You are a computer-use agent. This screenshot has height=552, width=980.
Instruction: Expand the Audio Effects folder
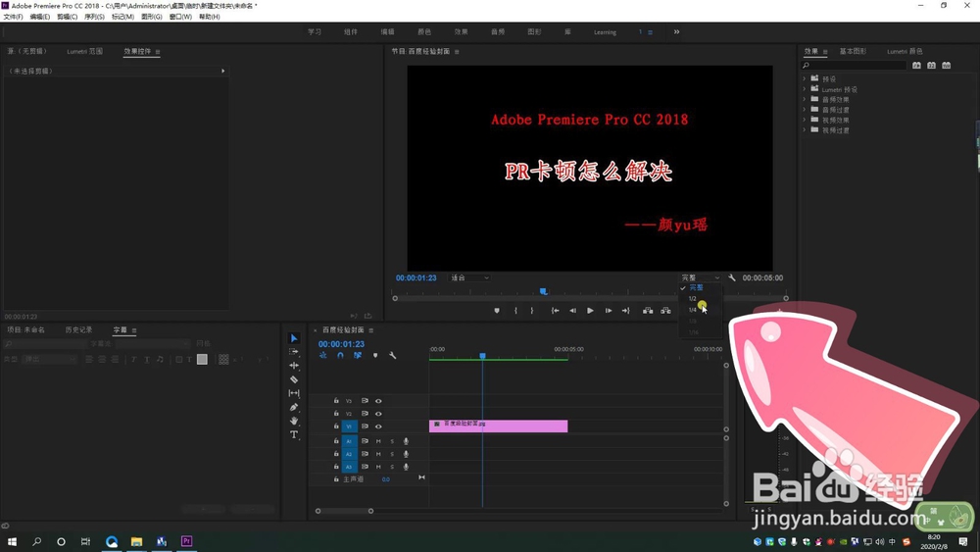(805, 99)
